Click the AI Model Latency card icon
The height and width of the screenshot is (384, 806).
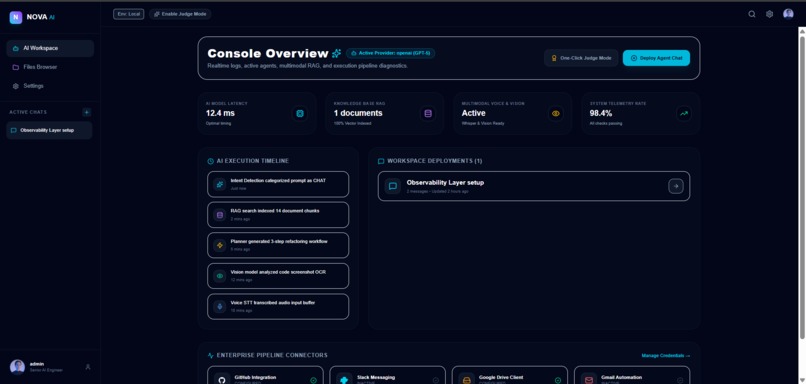click(x=300, y=114)
